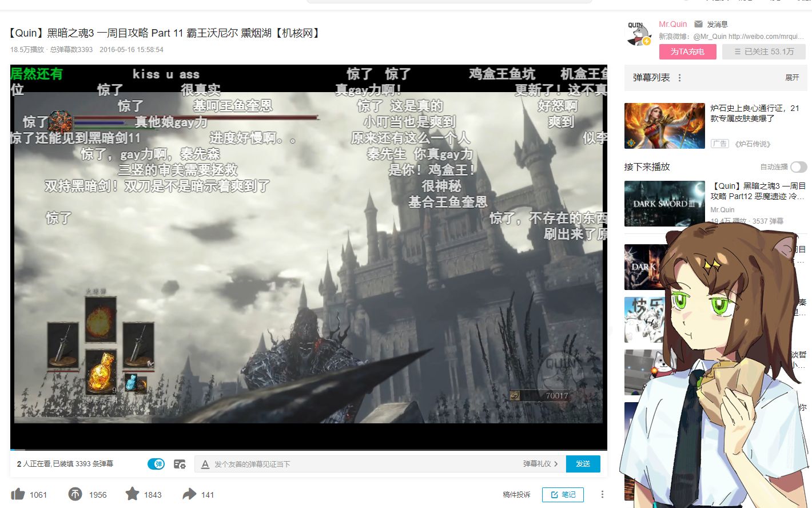Expand the danmaku list with 展开
This screenshot has width=812, height=508.
pos(792,78)
